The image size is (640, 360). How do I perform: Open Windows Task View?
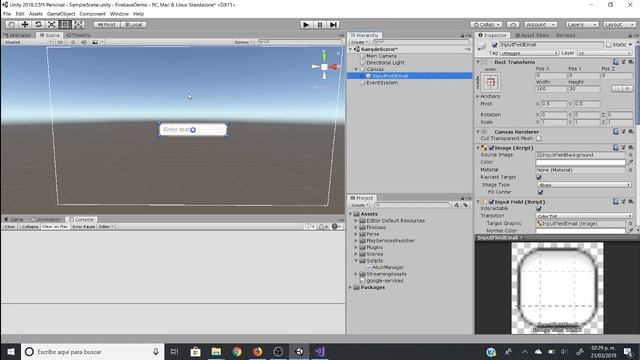174,351
